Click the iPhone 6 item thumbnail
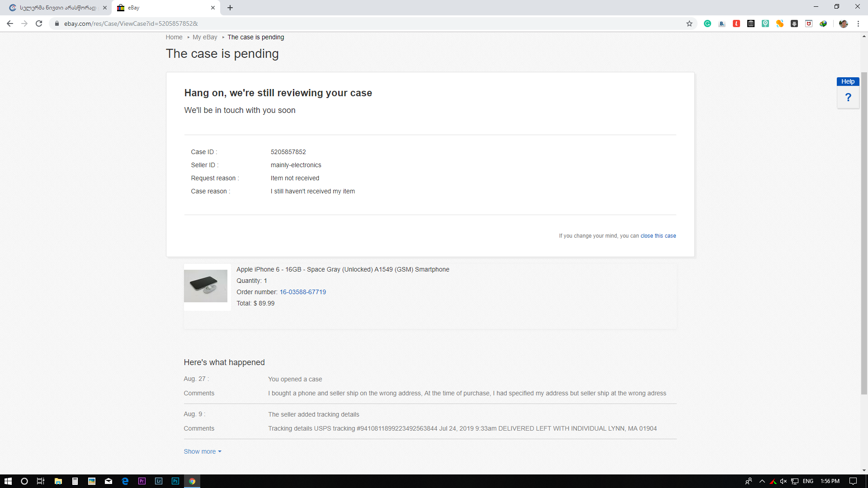The width and height of the screenshot is (868, 488). (x=206, y=286)
